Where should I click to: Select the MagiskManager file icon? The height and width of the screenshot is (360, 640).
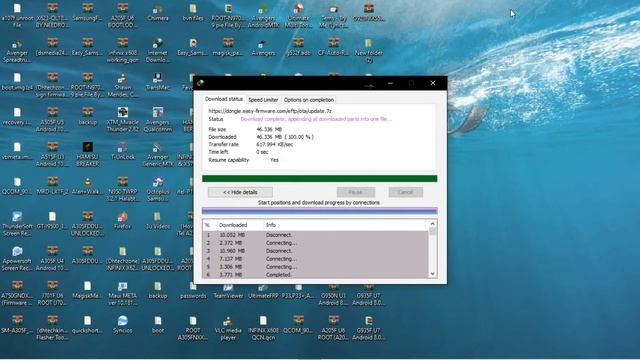pos(87,290)
